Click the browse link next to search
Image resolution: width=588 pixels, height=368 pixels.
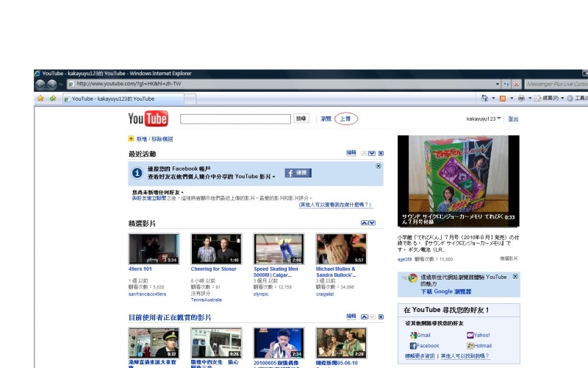[326, 118]
